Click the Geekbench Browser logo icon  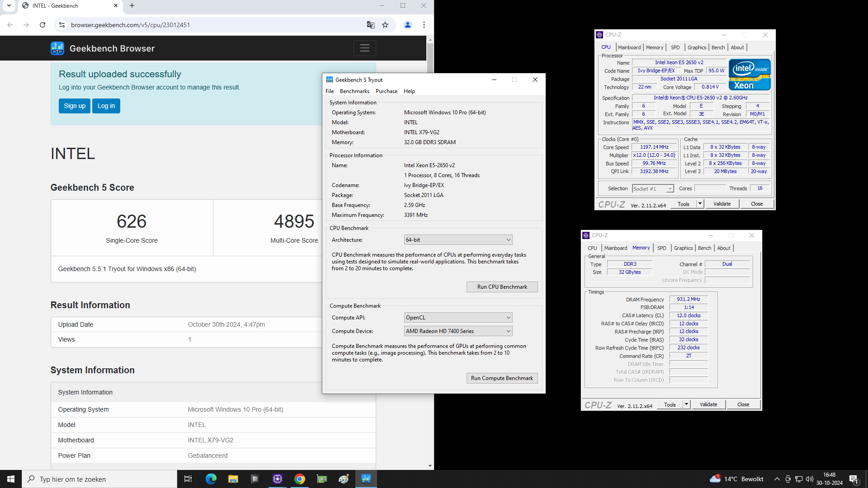57,48
